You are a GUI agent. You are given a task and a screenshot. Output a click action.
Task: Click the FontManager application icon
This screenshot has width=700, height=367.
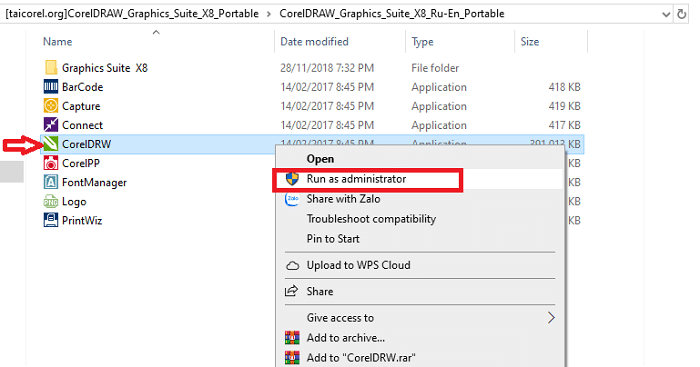(x=50, y=182)
